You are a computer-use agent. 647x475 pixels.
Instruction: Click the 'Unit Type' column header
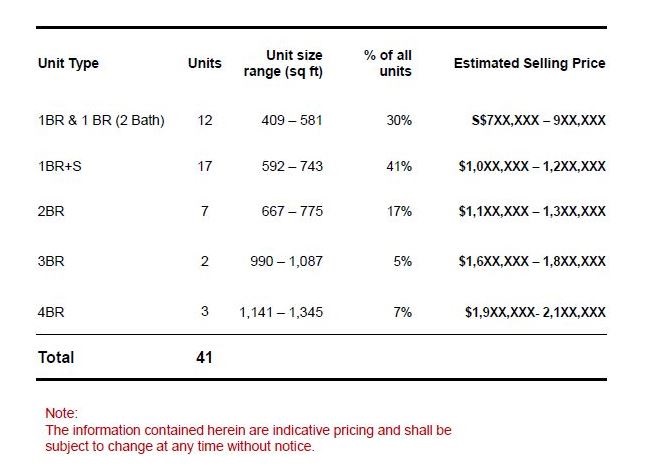point(68,64)
